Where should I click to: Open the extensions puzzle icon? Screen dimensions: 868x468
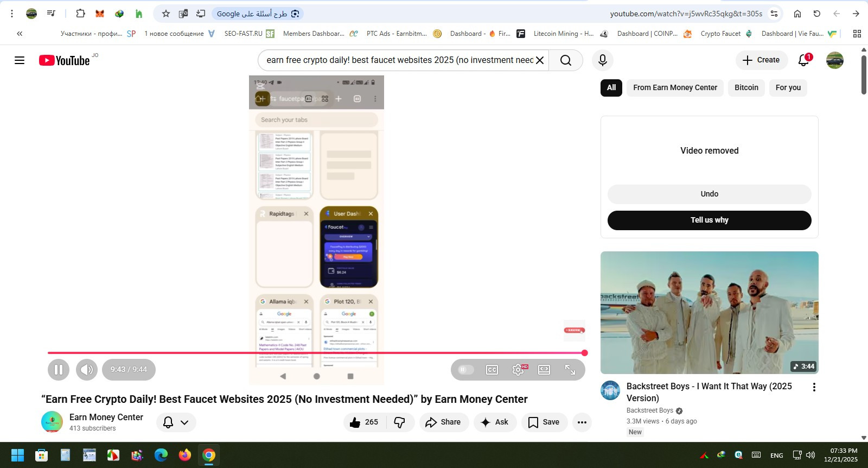point(80,14)
